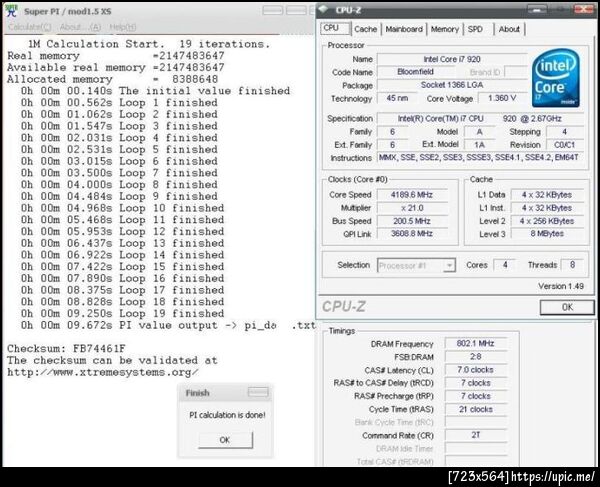Click the Intel Core i7 logo
600x487 pixels.
pyautogui.click(x=556, y=78)
